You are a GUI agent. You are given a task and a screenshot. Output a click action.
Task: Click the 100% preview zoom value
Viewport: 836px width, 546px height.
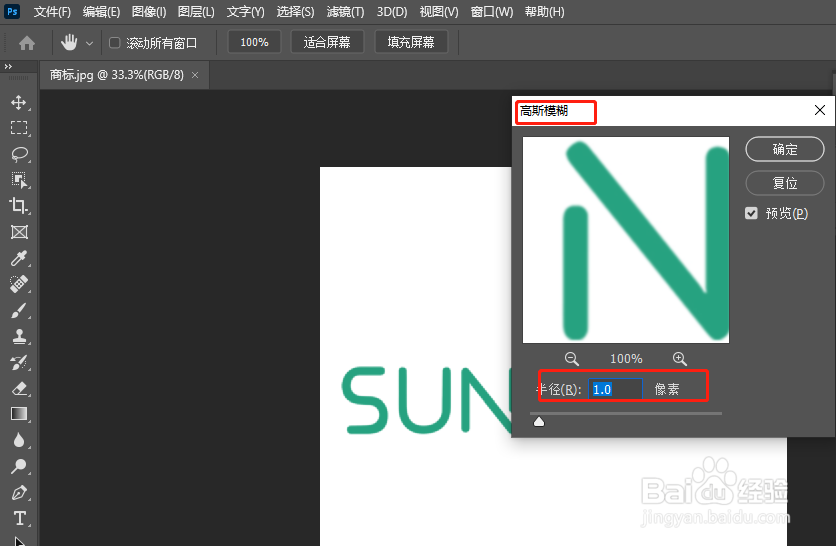[626, 359]
